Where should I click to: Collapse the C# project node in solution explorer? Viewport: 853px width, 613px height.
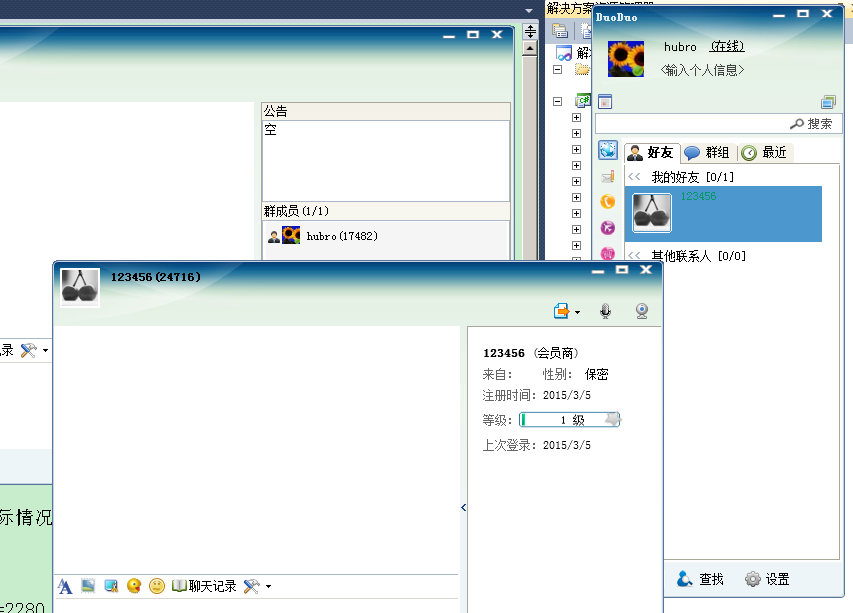pos(557,102)
